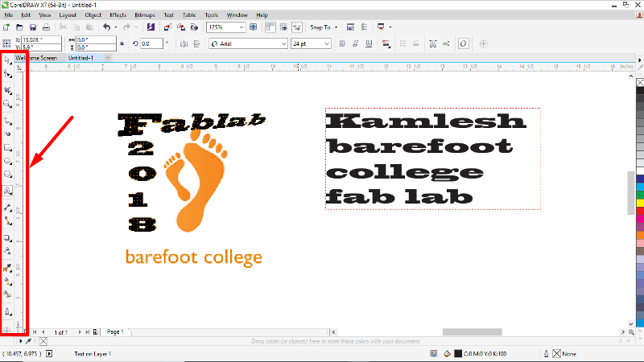644x362 pixels.
Task: Open the zoom level dropdown 125%
Action: (x=242, y=27)
